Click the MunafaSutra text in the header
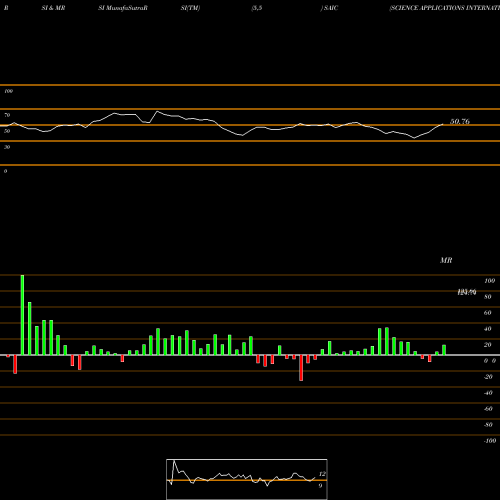 tap(126, 8)
